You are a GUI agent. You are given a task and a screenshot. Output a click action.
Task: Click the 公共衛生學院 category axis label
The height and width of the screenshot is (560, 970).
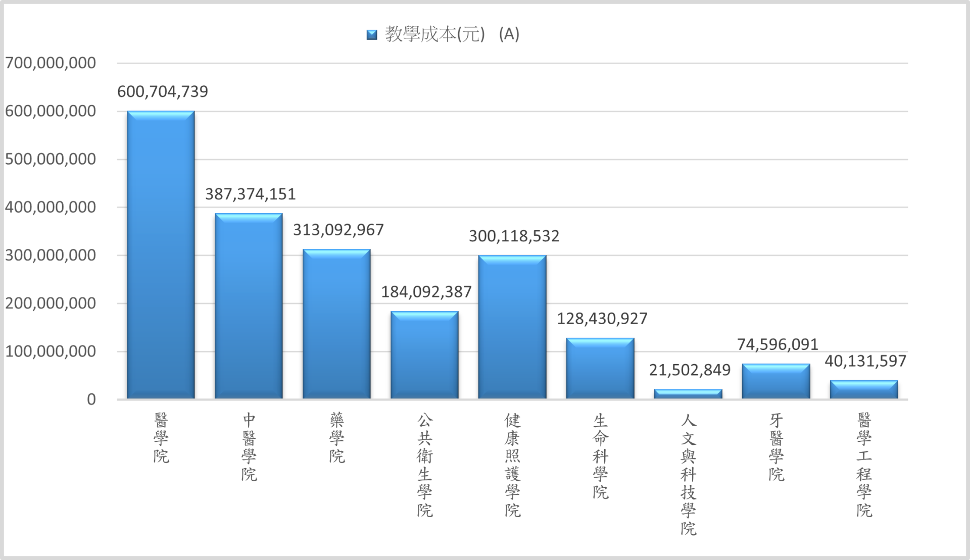(x=424, y=465)
